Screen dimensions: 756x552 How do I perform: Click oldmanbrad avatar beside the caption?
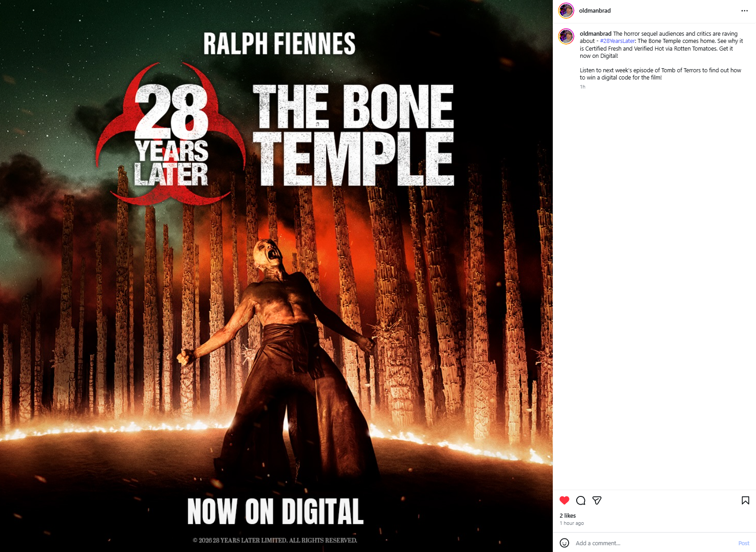pyautogui.click(x=566, y=36)
